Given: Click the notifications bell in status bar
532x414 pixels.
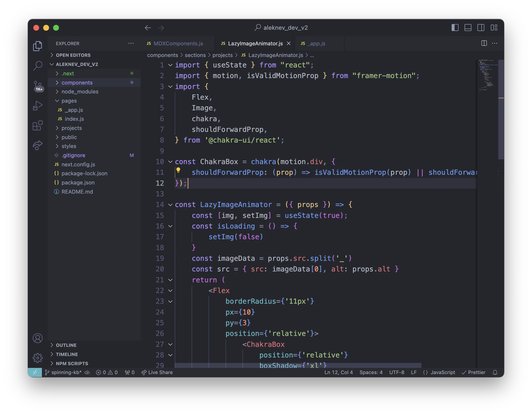Looking at the screenshot, I should pyautogui.click(x=495, y=372).
